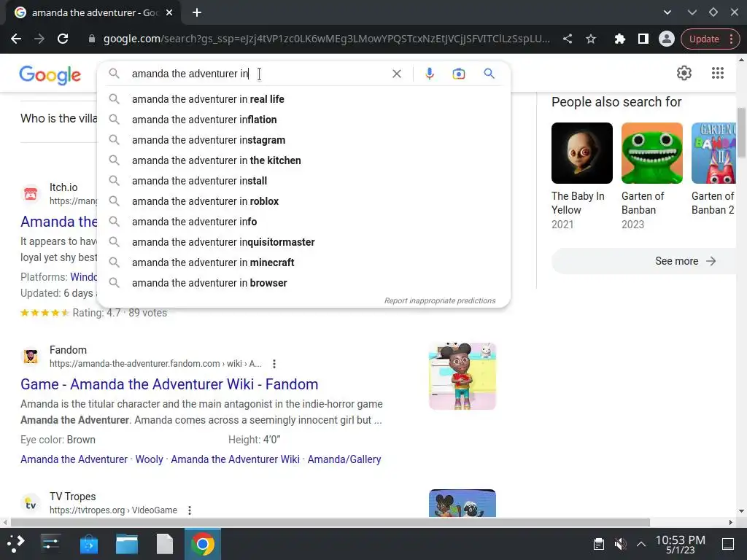This screenshot has height=560, width=747.
Task: Open Game - Amanda the Adventurer Wiki result
Action: click(169, 384)
